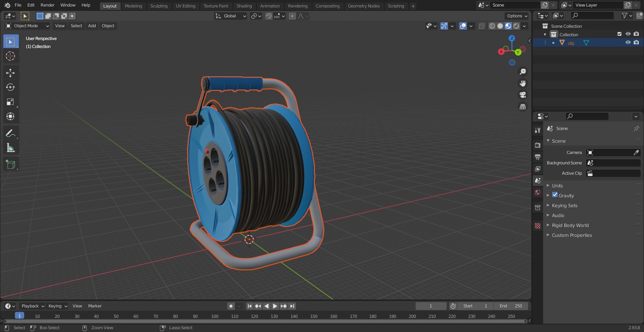The width and height of the screenshot is (644, 332).
Task: Open the Texture properties tab
Action: (537, 226)
